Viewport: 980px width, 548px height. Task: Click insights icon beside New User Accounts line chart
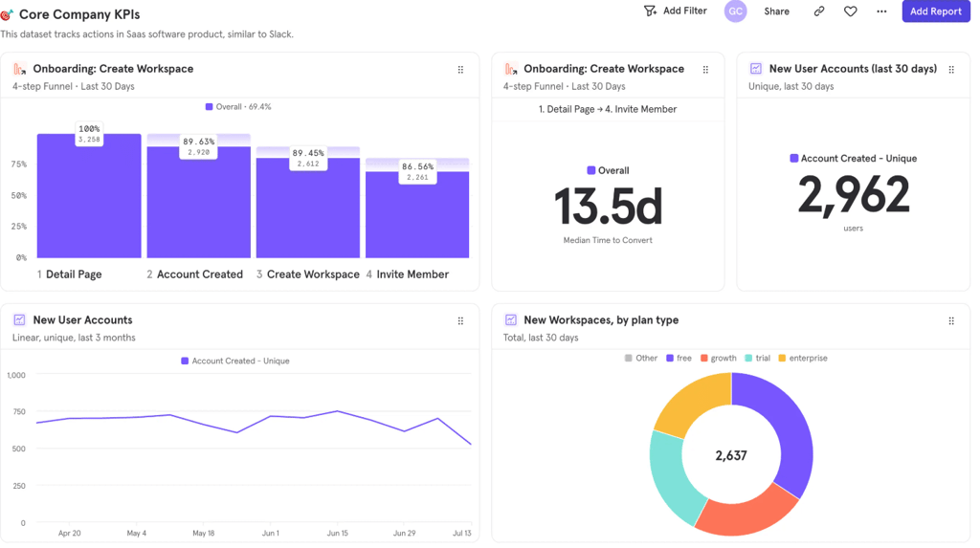click(19, 320)
